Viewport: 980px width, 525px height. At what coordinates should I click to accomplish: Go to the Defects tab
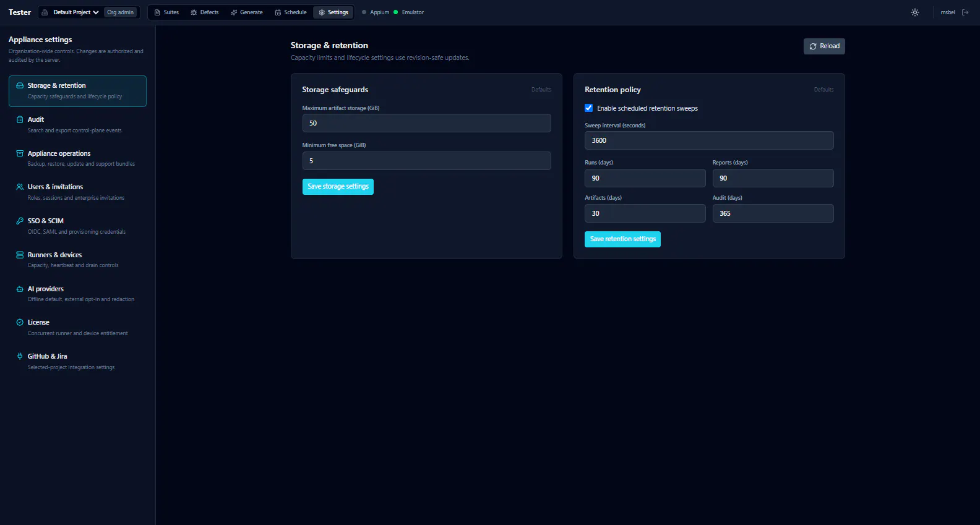(x=205, y=12)
